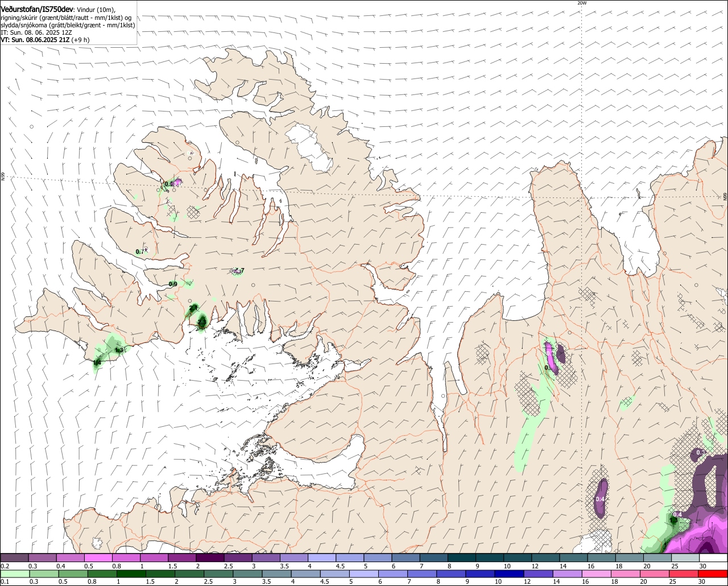
Task: Pick the 30 white swatch in upper row
Action: [713, 558]
